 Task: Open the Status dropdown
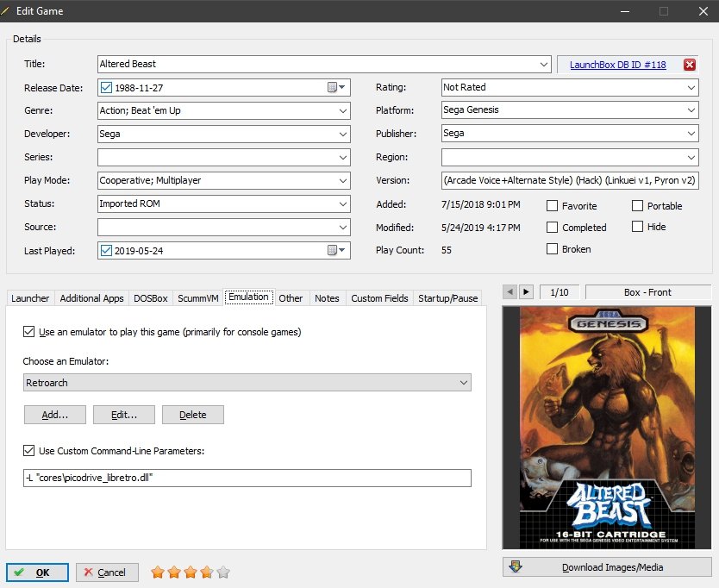(x=343, y=203)
